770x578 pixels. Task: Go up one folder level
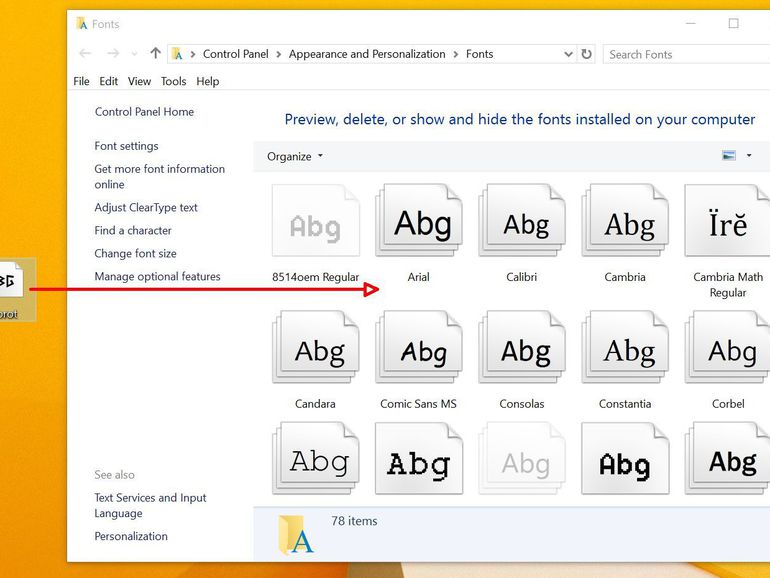(156, 53)
